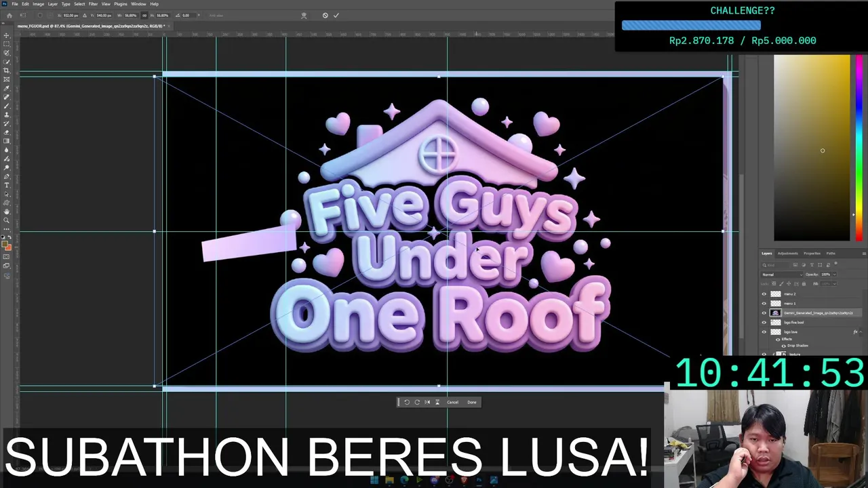Toggle the link between width and height
The width and height of the screenshot is (868, 488).
click(144, 15)
